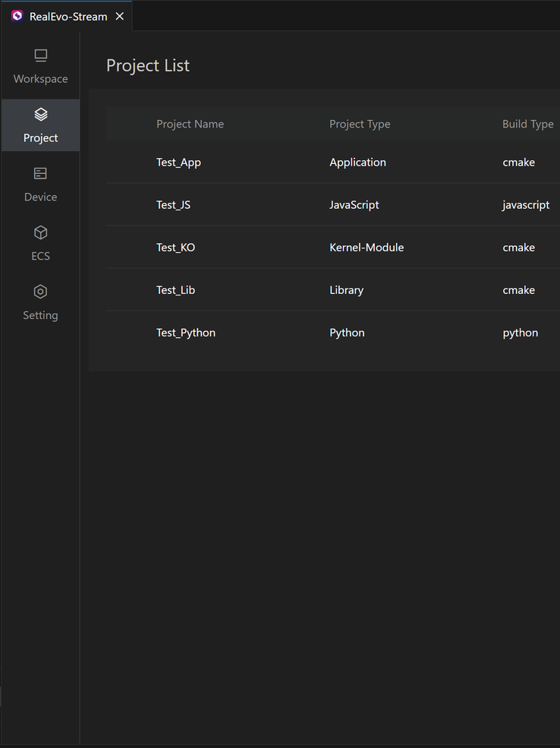Click the cmake build type for Test_App
Screen dimensions: 560x748
tap(518, 163)
